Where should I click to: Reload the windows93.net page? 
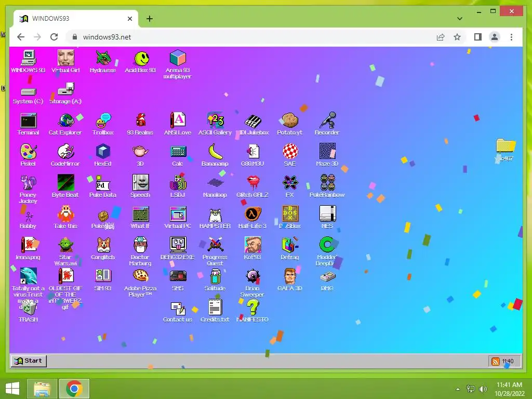(x=54, y=37)
